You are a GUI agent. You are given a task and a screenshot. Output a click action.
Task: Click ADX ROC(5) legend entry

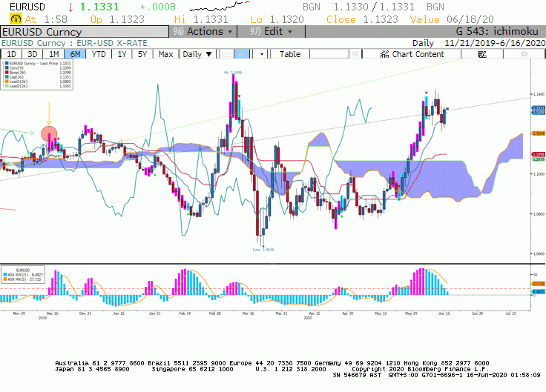23,274
